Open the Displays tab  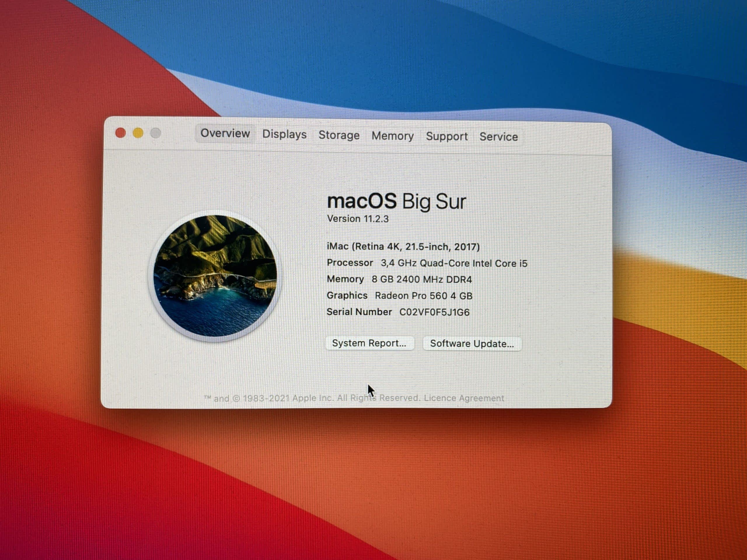coord(284,134)
